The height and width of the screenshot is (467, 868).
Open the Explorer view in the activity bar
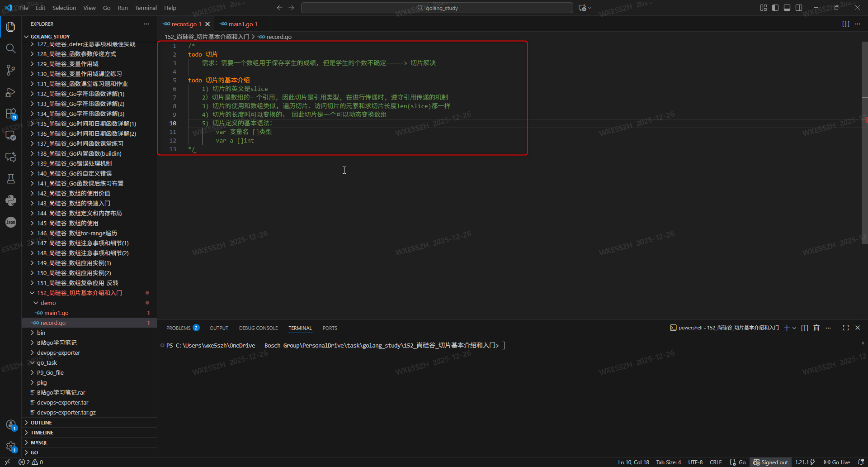click(11, 27)
